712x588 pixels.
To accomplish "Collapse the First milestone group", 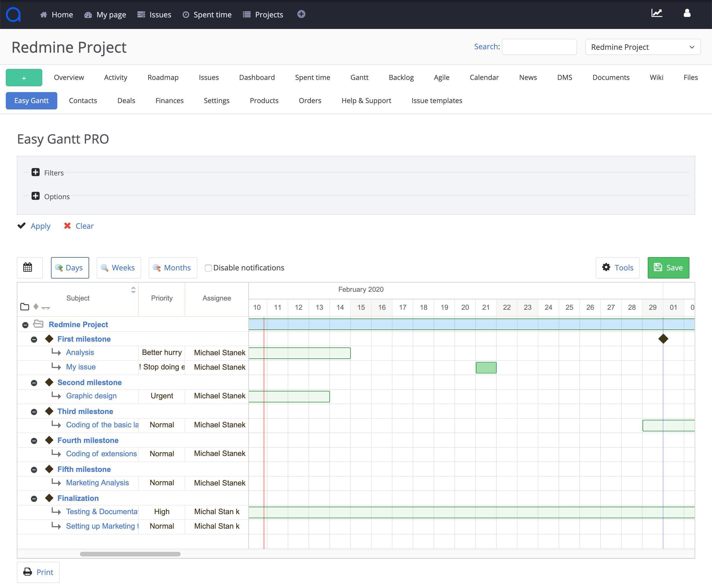I will pos(34,339).
